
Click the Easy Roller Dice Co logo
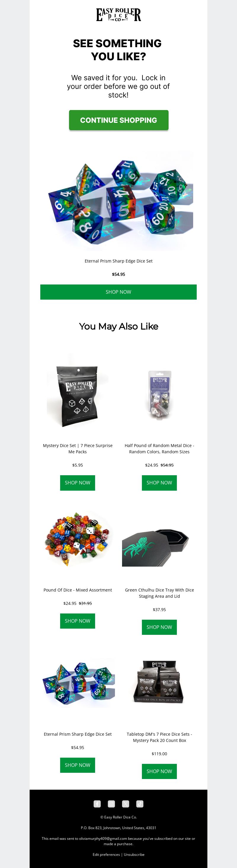(x=118, y=15)
